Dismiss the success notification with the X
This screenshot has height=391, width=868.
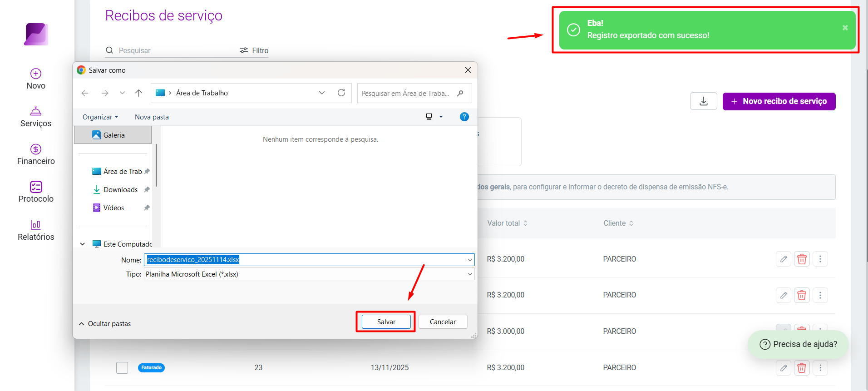coord(845,28)
